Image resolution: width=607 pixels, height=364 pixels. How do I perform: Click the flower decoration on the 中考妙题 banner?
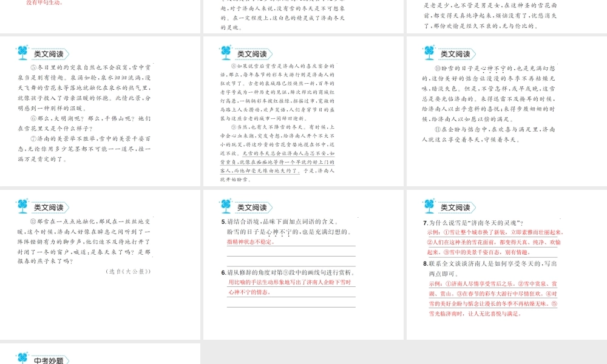(x=22, y=357)
